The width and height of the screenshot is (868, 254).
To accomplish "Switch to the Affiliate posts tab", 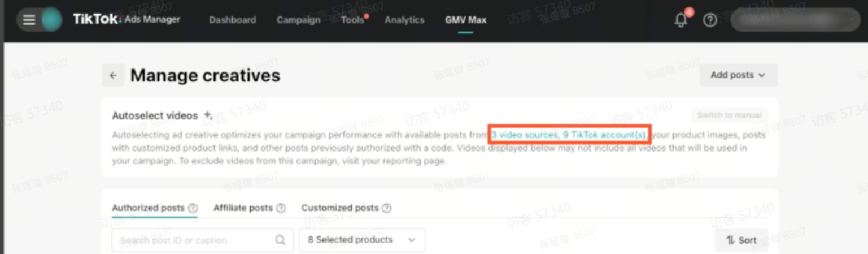I will click(243, 208).
